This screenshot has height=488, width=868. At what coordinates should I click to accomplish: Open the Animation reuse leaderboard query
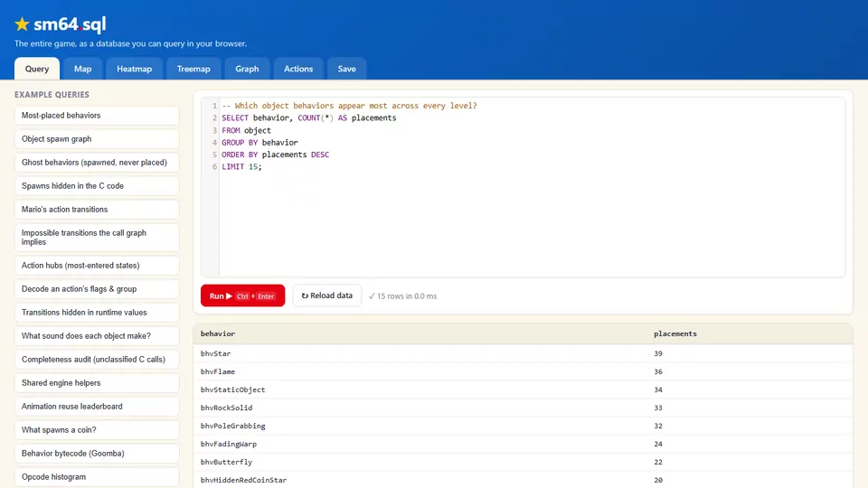click(97, 406)
